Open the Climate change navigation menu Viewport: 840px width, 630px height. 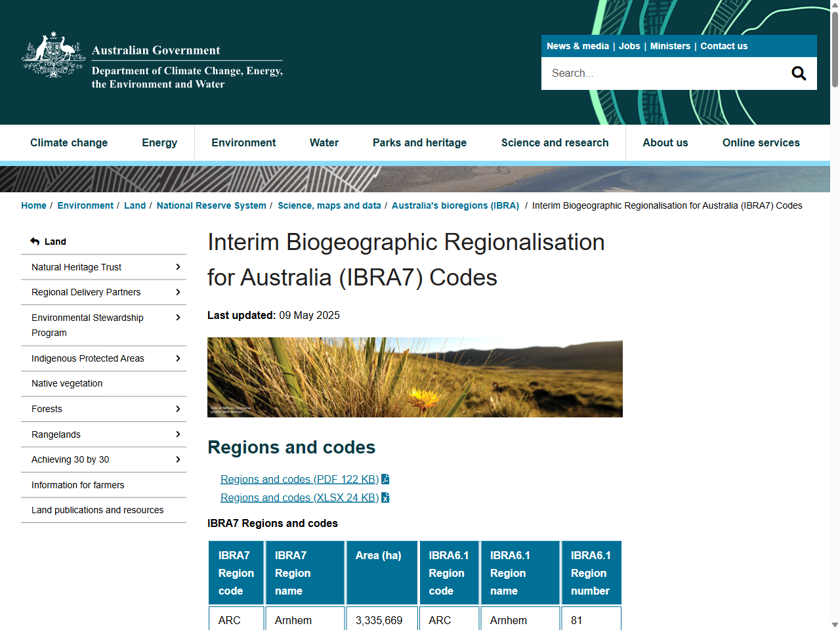pyautogui.click(x=69, y=142)
